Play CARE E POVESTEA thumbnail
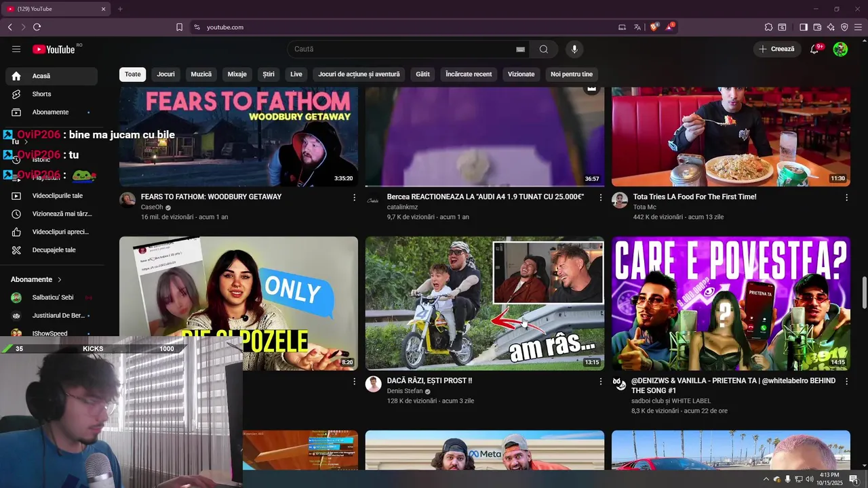This screenshot has width=868, height=488. click(731, 303)
